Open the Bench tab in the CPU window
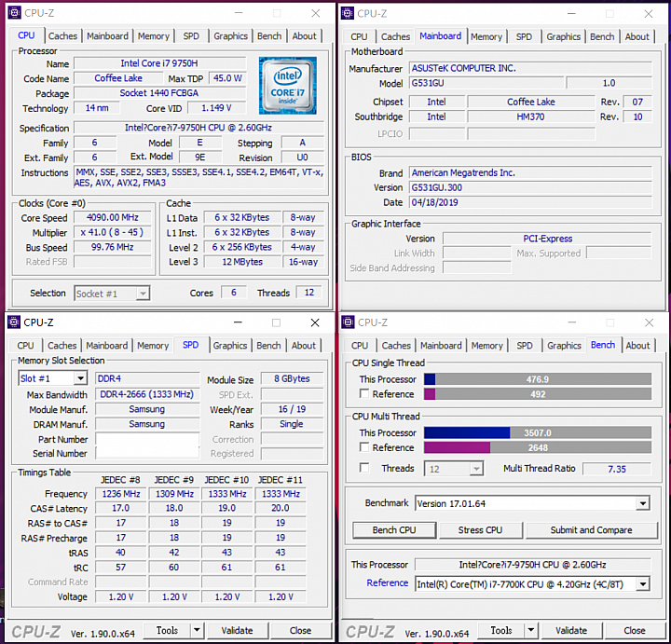Viewport: 671px width, 644px height. [x=269, y=36]
